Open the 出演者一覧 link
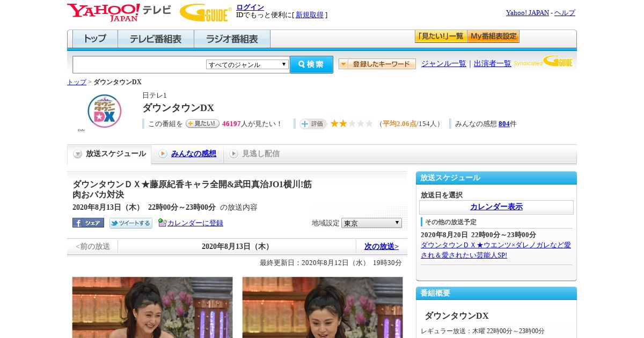This screenshot has width=644, height=338. [493, 64]
